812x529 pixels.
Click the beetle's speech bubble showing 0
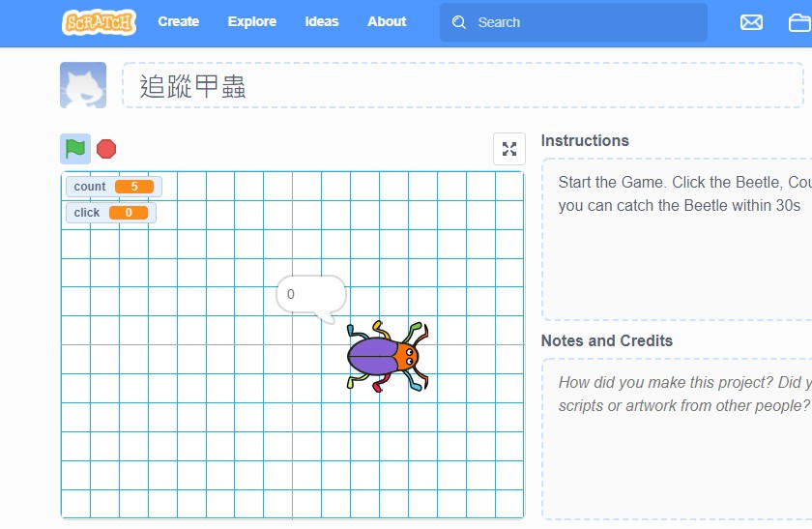[x=310, y=298]
